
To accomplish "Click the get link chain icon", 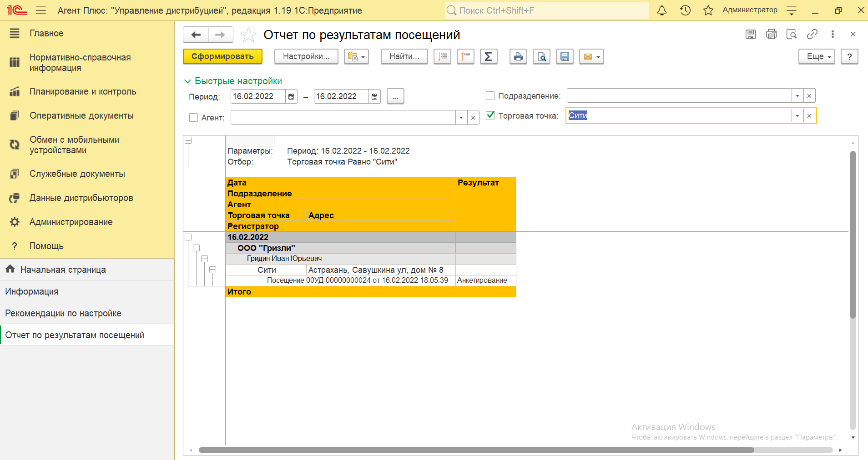I will click(812, 34).
